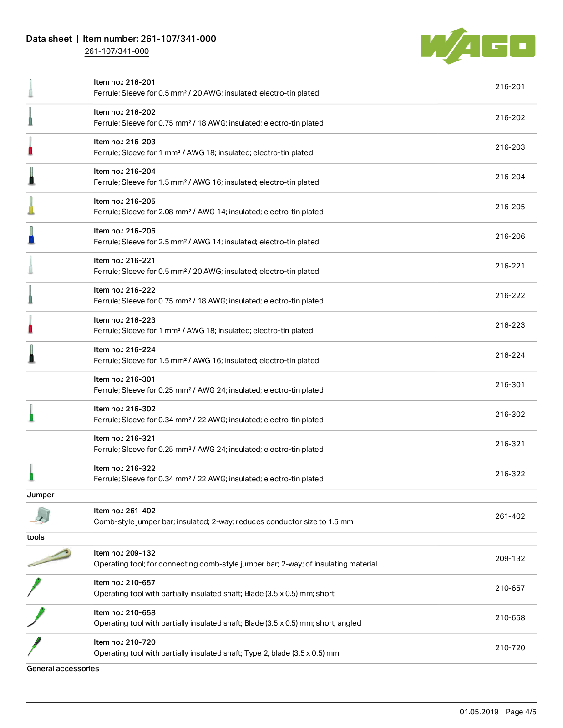
Task: Select the Item no.: 216-301 title
Action: [124, 379]
